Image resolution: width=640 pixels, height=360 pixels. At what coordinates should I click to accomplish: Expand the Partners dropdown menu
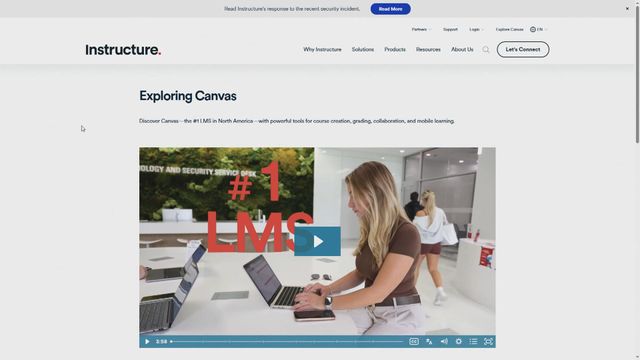pos(421,29)
